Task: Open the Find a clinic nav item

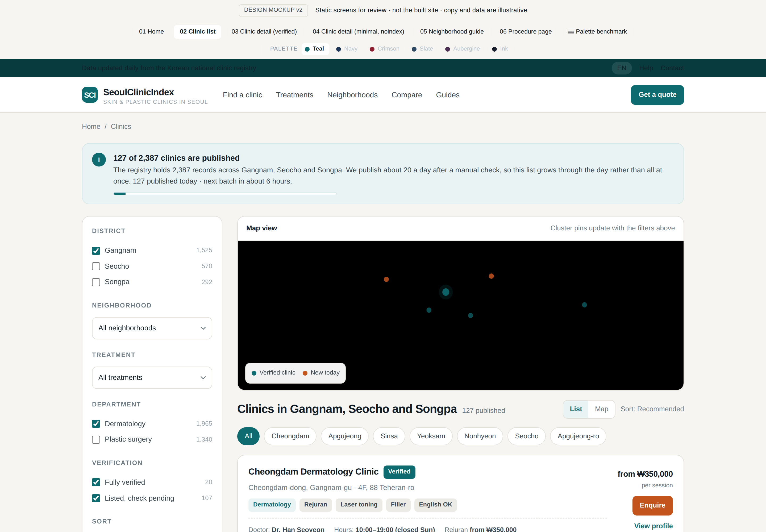Action: (242, 95)
